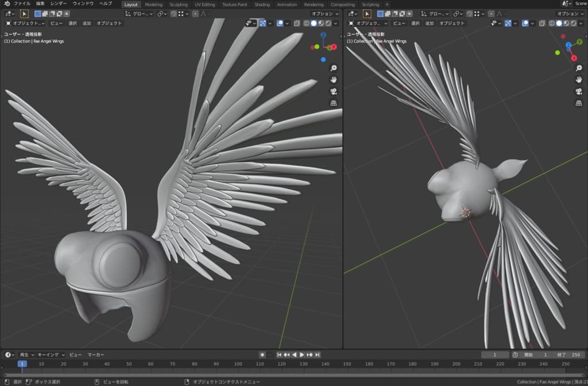Click the red X axis on left viewport gizmo
Image resolution: width=588 pixels, height=386 pixels.
point(334,48)
